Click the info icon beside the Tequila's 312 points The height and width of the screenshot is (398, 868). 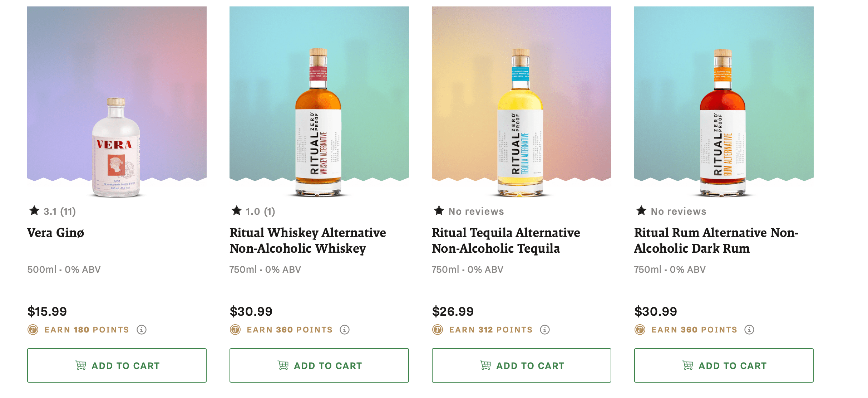(544, 330)
